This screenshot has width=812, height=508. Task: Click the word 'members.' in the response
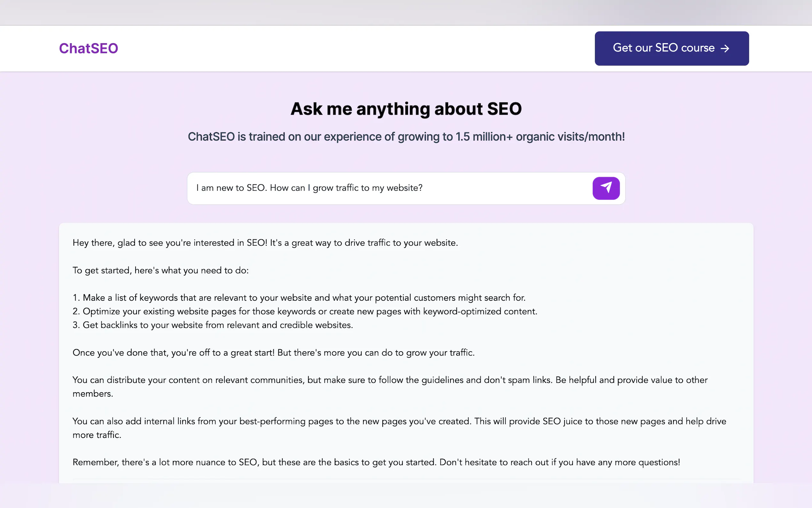[x=93, y=394]
